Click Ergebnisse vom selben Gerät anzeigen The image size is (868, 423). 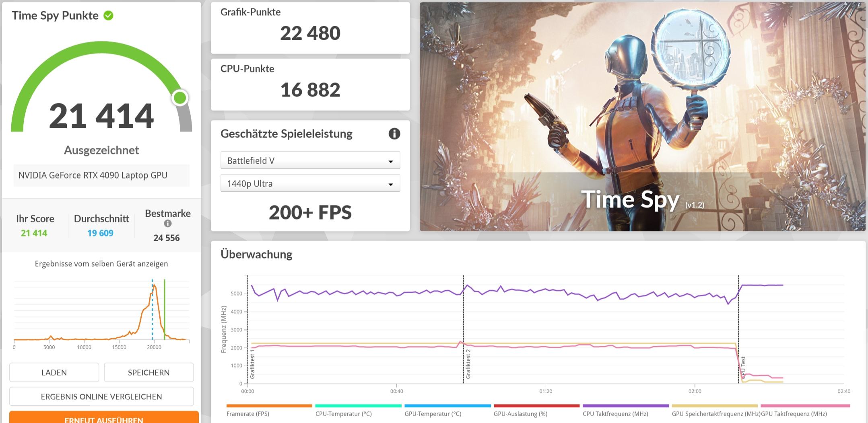click(x=101, y=264)
